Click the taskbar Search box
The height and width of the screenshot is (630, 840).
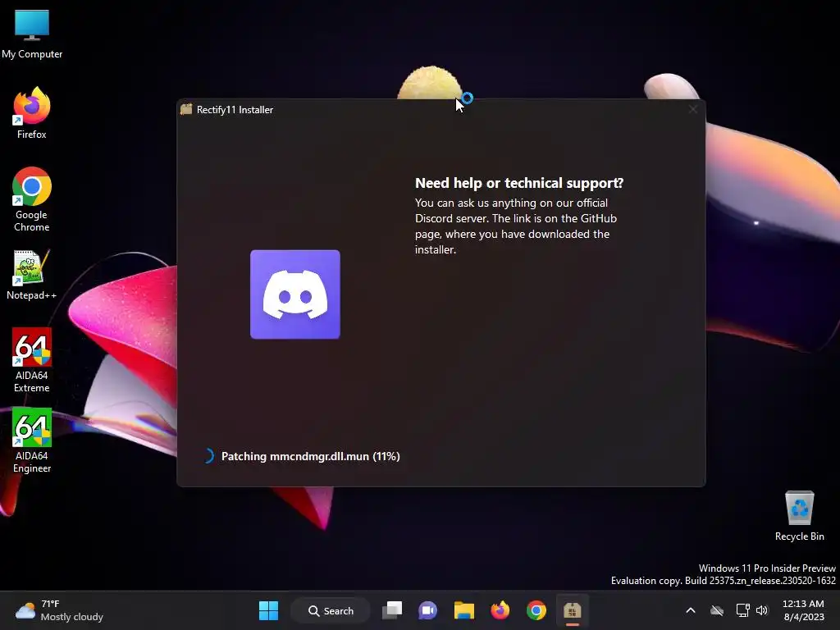(331, 610)
